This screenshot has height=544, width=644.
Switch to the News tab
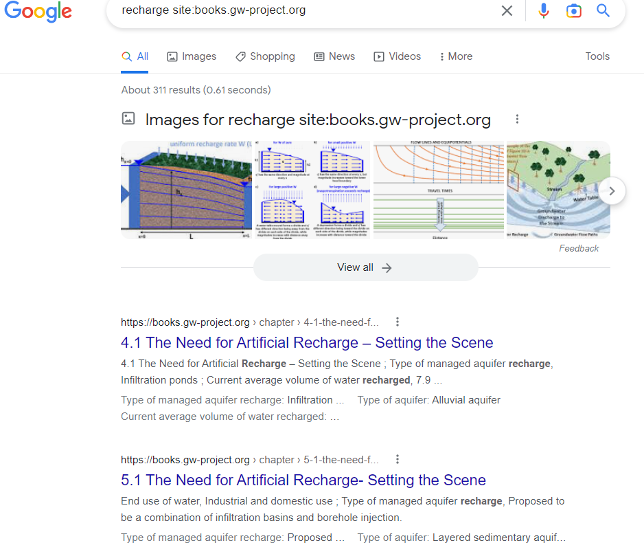pos(334,57)
